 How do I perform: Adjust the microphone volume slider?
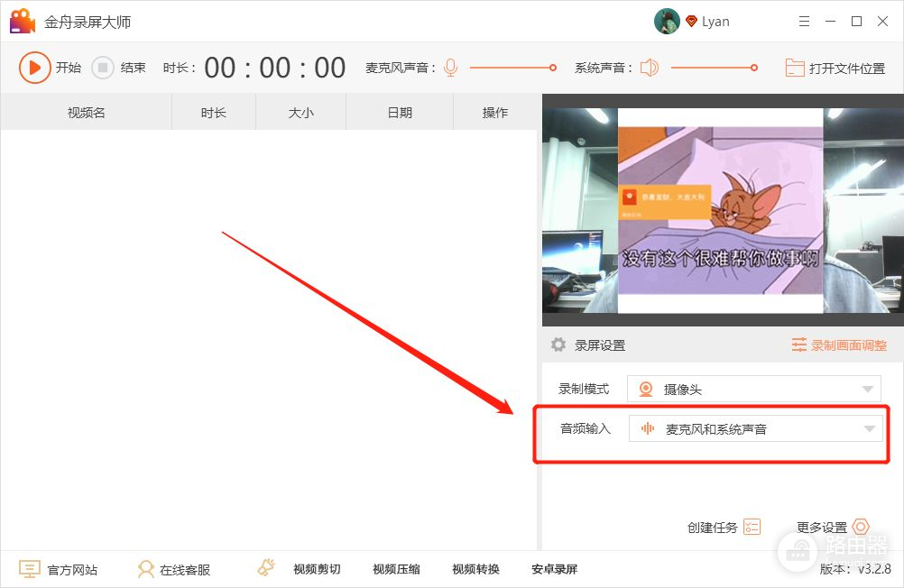point(512,68)
